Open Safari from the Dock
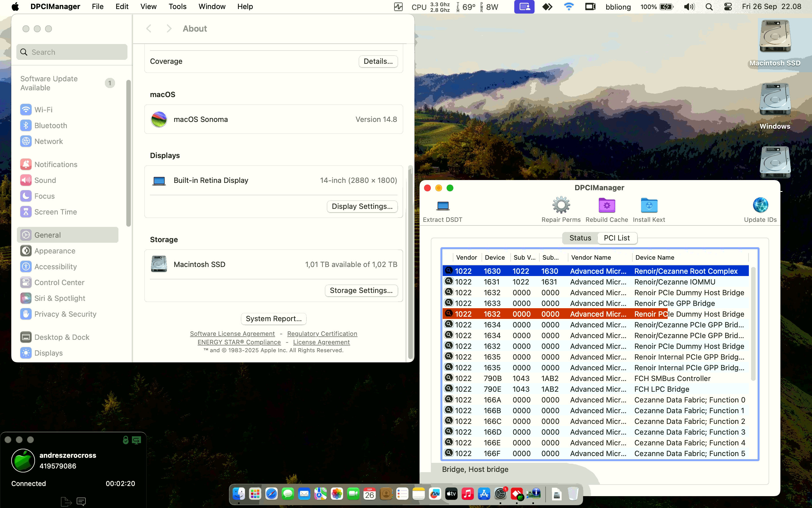 [x=272, y=494]
